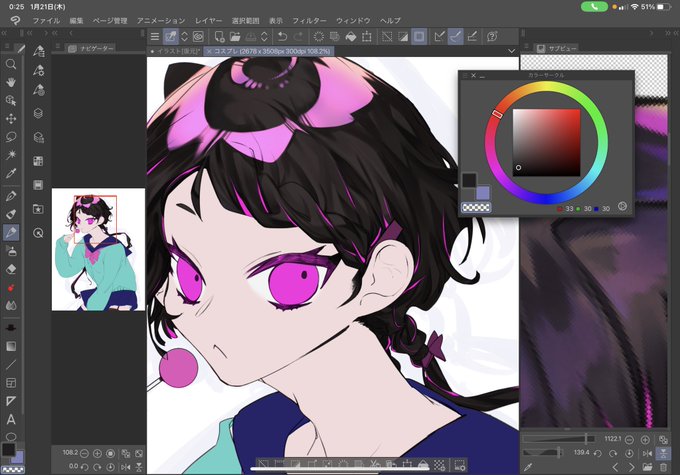Toggle the color space switch icon in color wheel
The image size is (680, 475).
pyautogui.click(x=622, y=206)
